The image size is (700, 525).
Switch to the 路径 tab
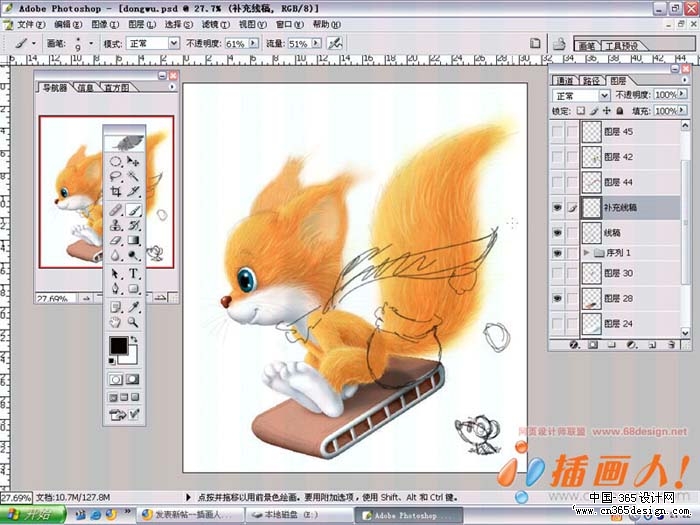point(592,81)
